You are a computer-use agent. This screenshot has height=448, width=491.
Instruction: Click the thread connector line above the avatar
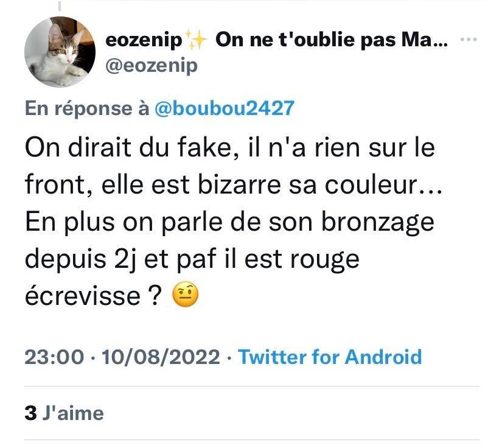pyautogui.click(x=60, y=5)
